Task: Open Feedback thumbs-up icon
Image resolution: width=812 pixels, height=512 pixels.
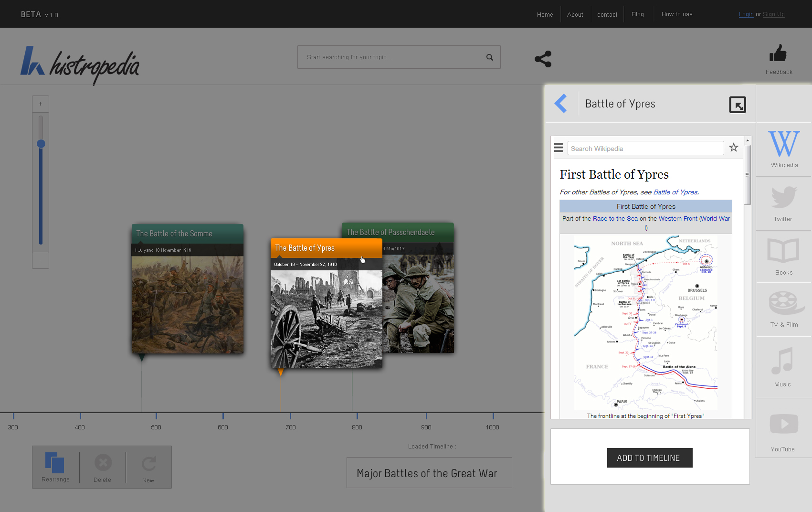Action: click(x=778, y=53)
